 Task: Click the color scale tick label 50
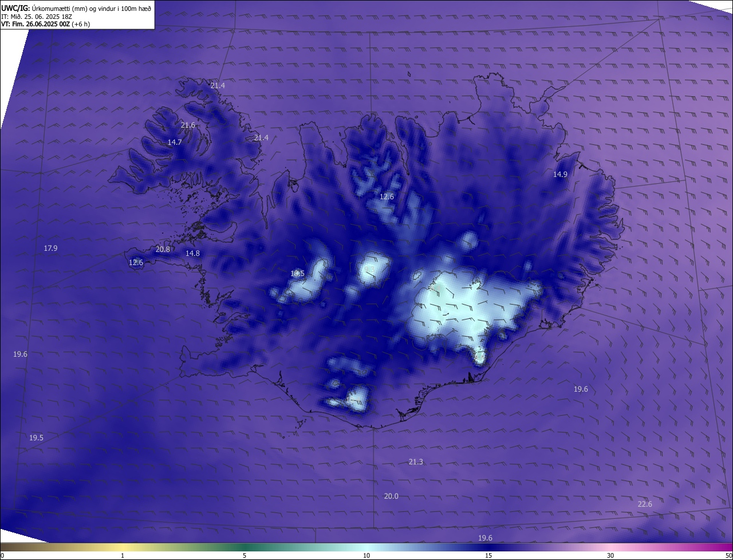[728, 555]
